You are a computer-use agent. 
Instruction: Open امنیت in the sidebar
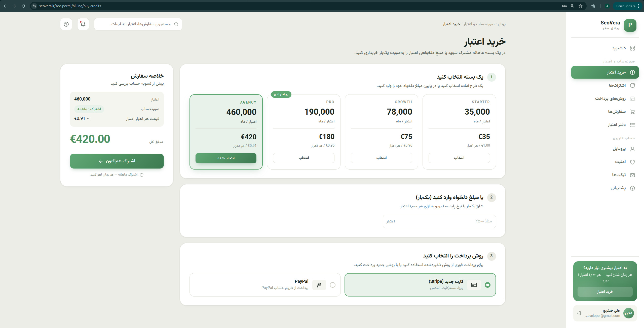pos(605,162)
